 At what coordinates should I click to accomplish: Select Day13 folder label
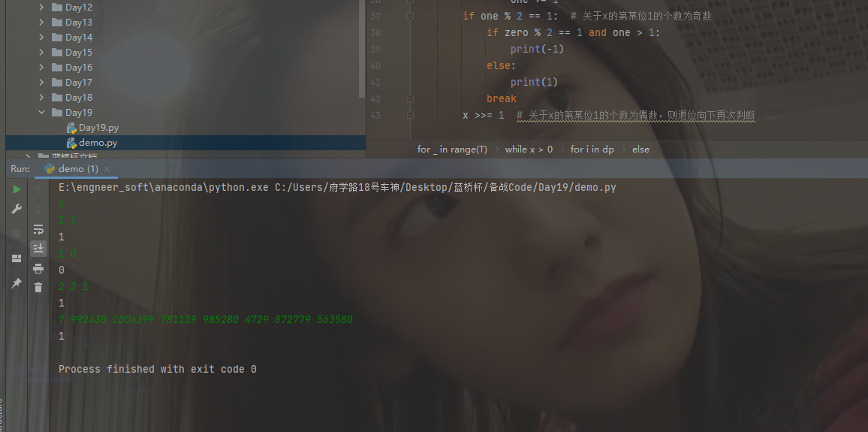pyautogui.click(x=79, y=22)
